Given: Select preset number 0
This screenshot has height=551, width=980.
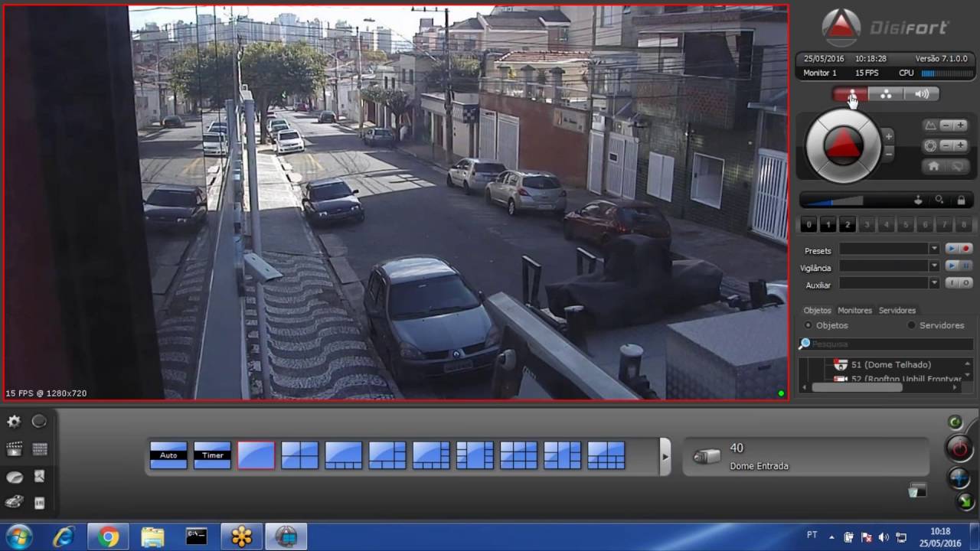Looking at the screenshot, I should 809,225.
